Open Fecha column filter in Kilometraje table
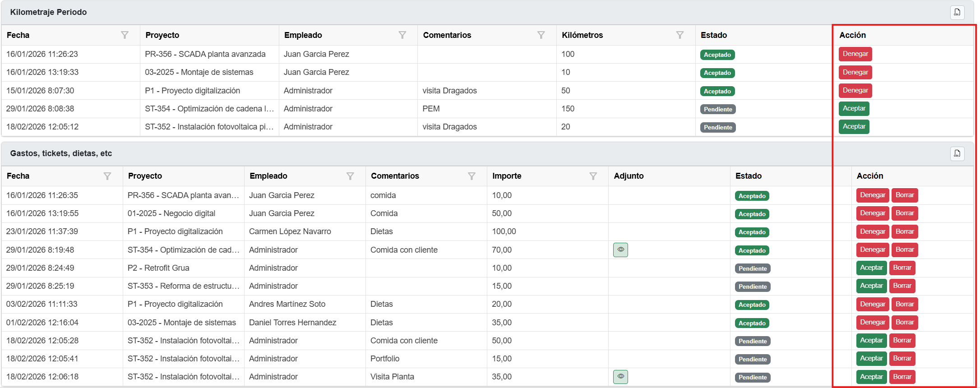This screenshot has width=980, height=388. (125, 35)
